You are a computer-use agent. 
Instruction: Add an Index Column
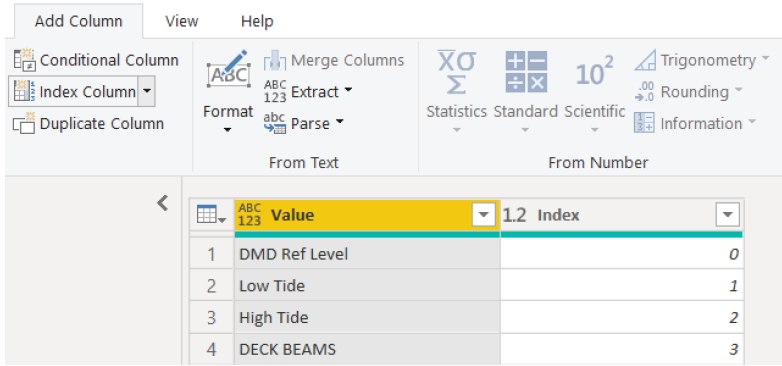click(74, 92)
